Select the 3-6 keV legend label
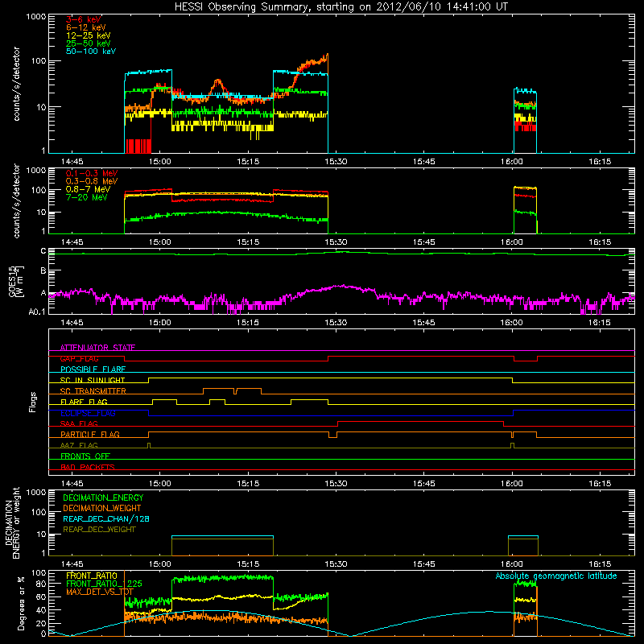644x644 pixels. click(x=84, y=19)
